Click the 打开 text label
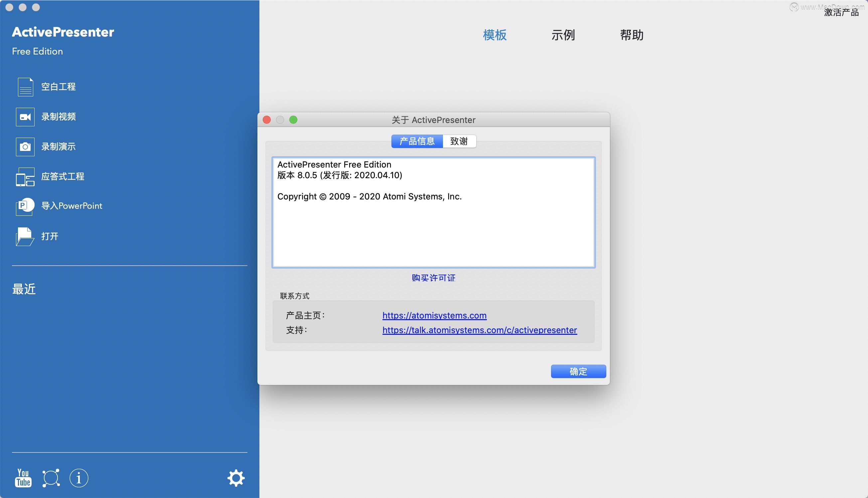 pyautogui.click(x=50, y=236)
